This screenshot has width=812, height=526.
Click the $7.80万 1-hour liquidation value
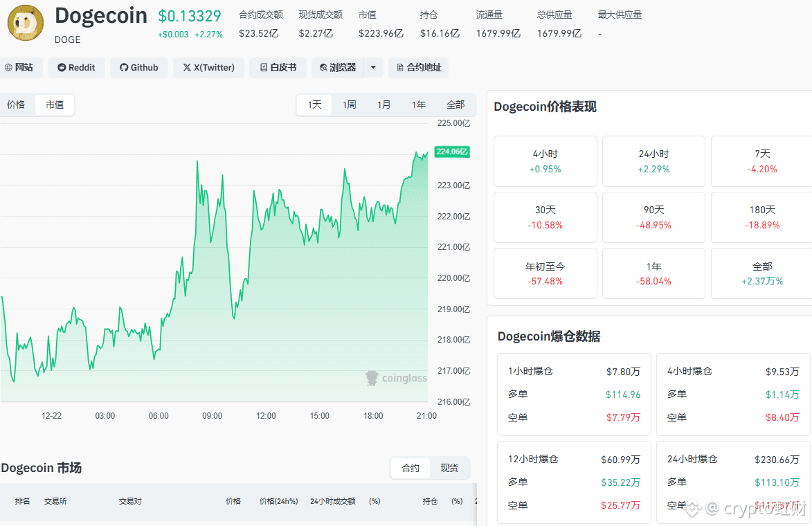tap(623, 372)
